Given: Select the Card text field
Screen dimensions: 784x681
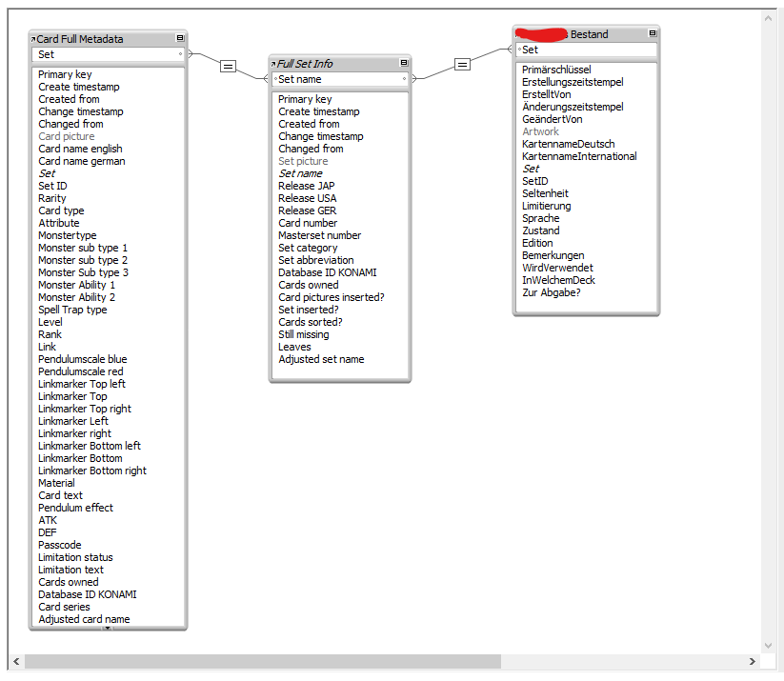Looking at the screenshot, I should coord(61,495).
